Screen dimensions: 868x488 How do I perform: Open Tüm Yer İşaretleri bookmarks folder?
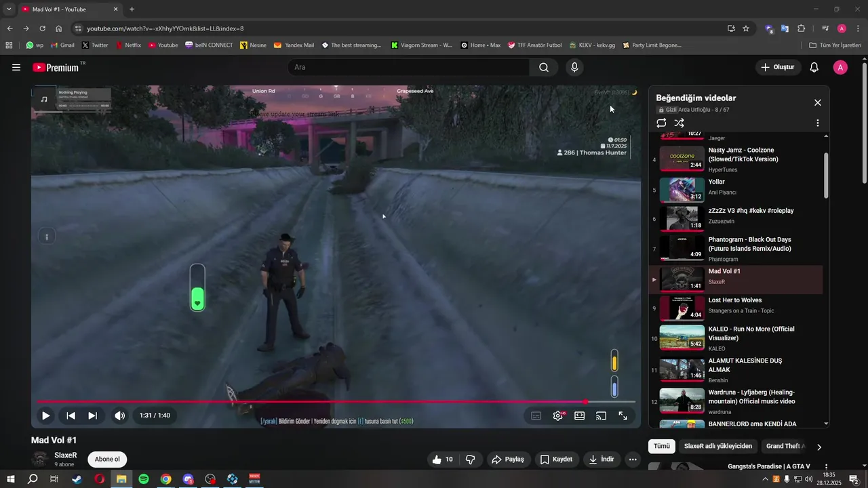click(835, 45)
